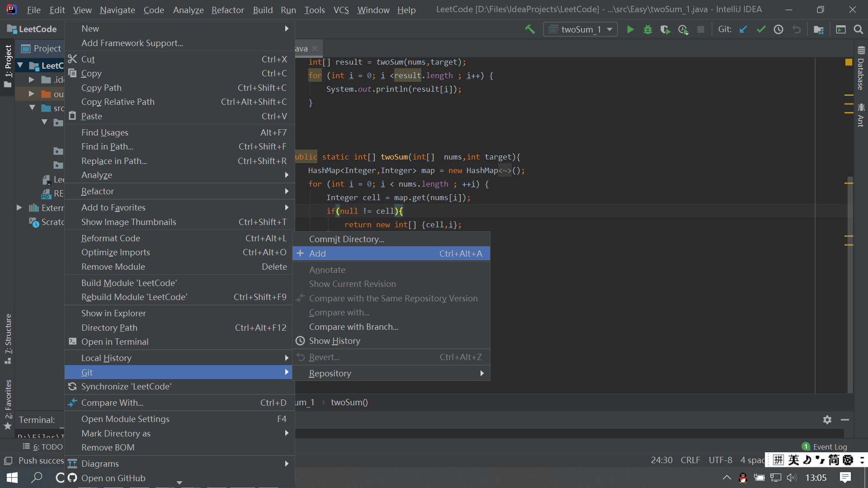Select Find Usages from context menu
This screenshot has width=868, height=488.
click(x=179, y=132)
